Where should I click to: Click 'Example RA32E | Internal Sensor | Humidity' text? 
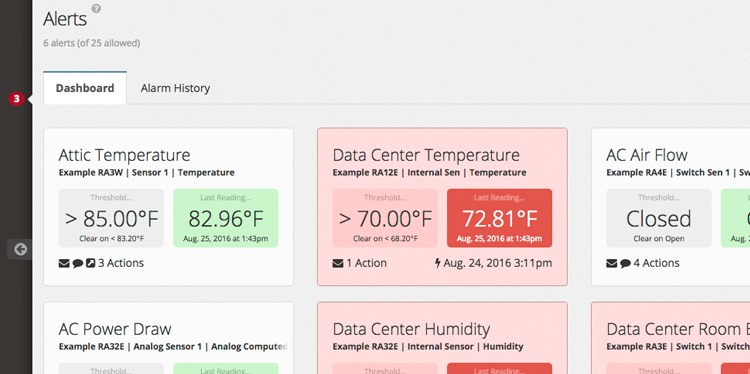(x=428, y=346)
